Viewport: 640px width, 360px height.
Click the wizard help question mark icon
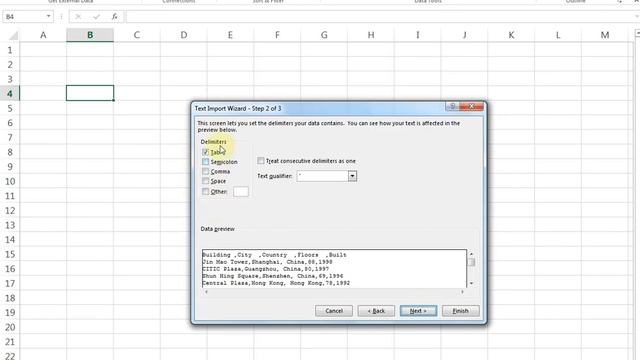[452, 107]
